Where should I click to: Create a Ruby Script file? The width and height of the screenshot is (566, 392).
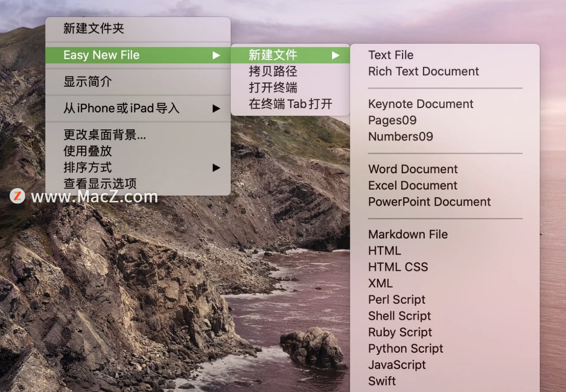[x=445, y=332]
